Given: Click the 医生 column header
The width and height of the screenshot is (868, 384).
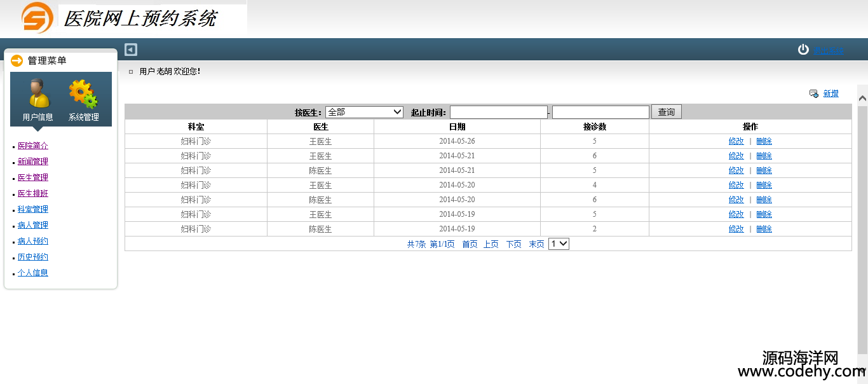Looking at the screenshot, I should point(320,127).
